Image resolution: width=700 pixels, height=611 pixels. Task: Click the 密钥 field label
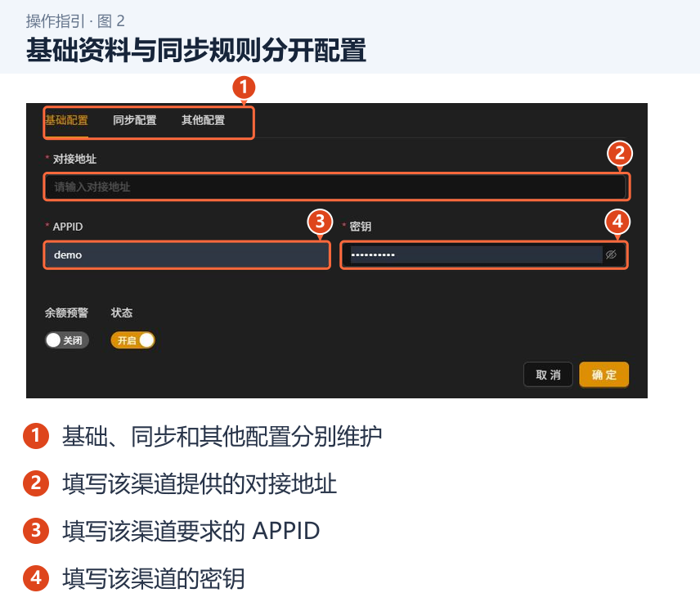(361, 227)
